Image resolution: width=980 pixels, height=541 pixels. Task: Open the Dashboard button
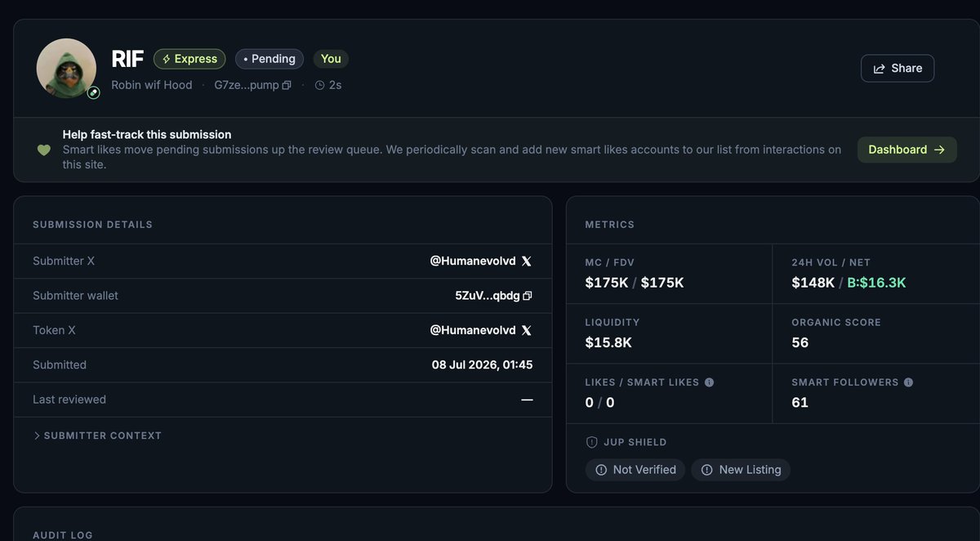coord(906,150)
